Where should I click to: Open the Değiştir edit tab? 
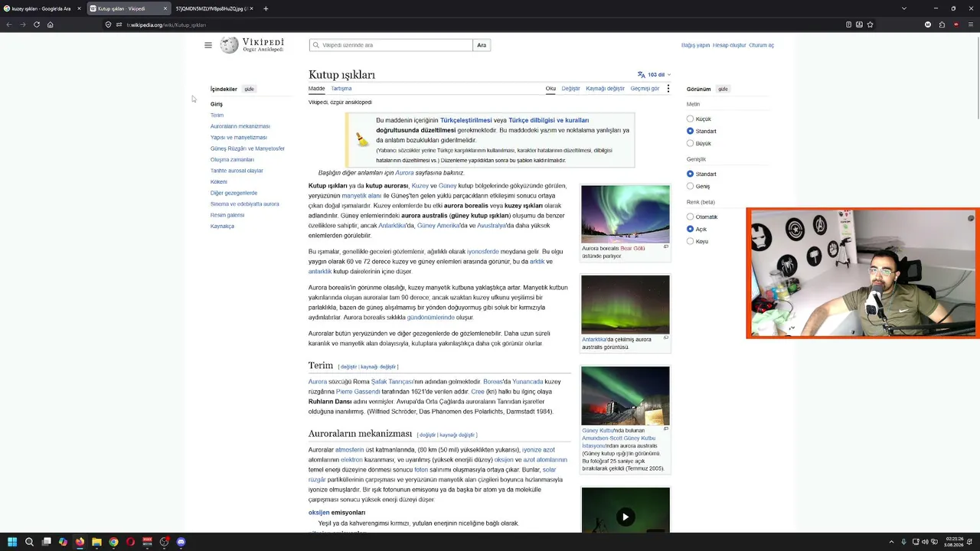coord(571,89)
